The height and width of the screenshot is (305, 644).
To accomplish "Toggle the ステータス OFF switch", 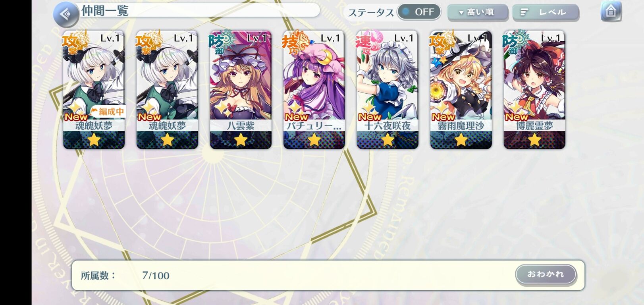I will [x=419, y=12].
